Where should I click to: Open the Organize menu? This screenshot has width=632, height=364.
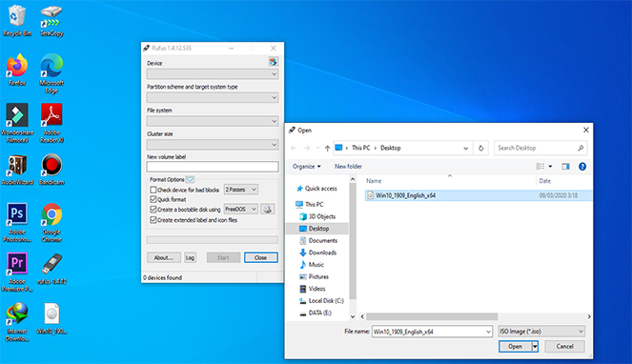306,167
